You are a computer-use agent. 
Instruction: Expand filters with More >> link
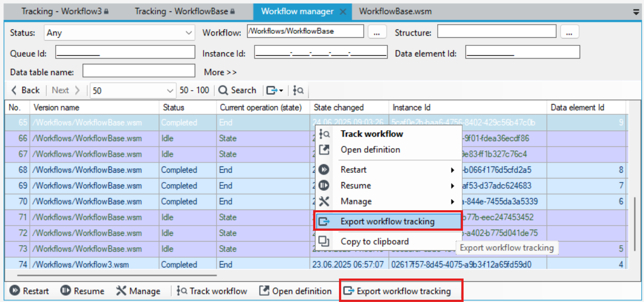pyautogui.click(x=220, y=72)
